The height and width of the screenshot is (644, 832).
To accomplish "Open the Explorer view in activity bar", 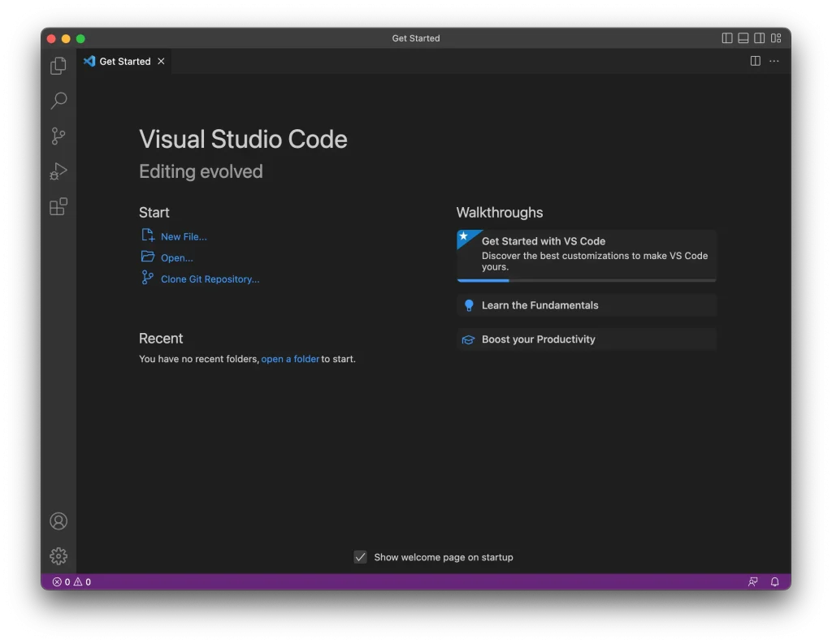I will pos(58,66).
